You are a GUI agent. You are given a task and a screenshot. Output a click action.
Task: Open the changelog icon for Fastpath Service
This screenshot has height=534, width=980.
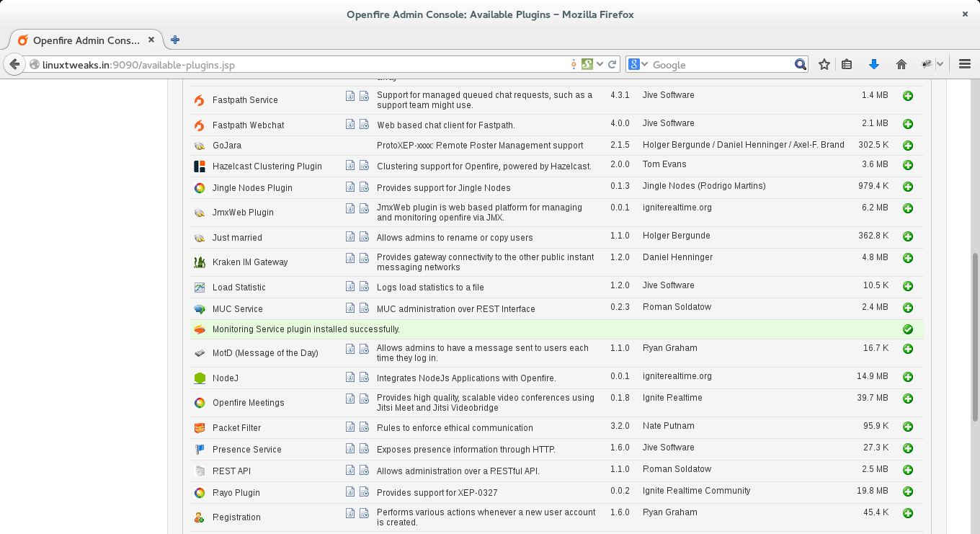coord(364,95)
